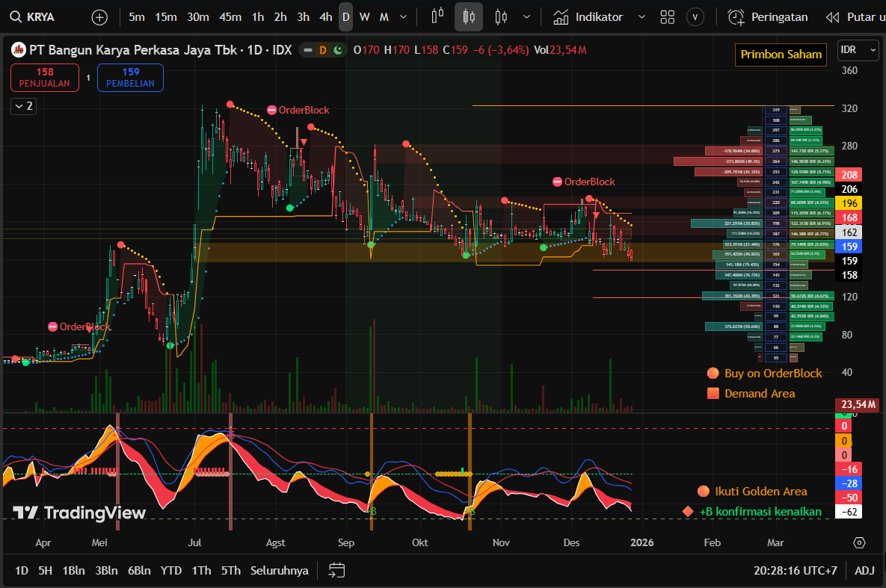Expand the collapsed indicators legend showing 2

click(x=22, y=106)
